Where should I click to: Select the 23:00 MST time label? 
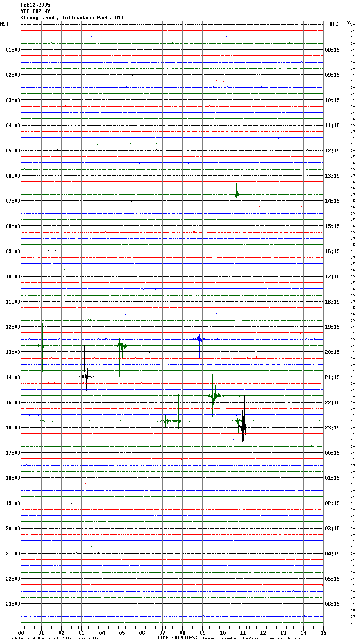(13, 604)
